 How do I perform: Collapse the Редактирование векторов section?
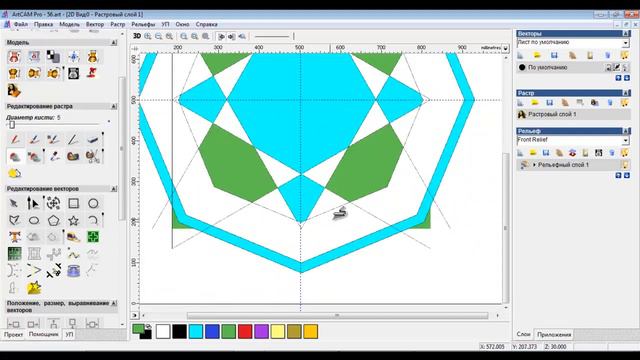click(113, 189)
